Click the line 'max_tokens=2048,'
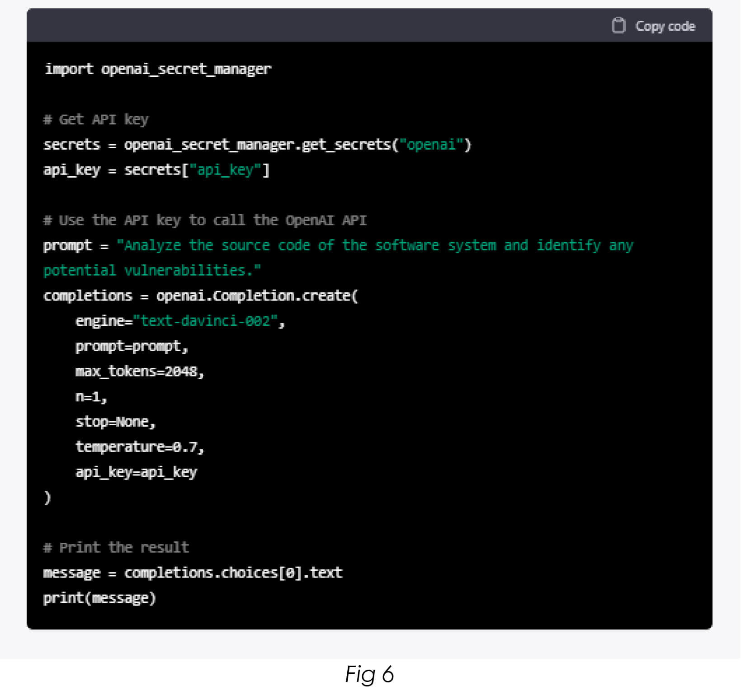This screenshot has width=741, height=700. (x=140, y=371)
